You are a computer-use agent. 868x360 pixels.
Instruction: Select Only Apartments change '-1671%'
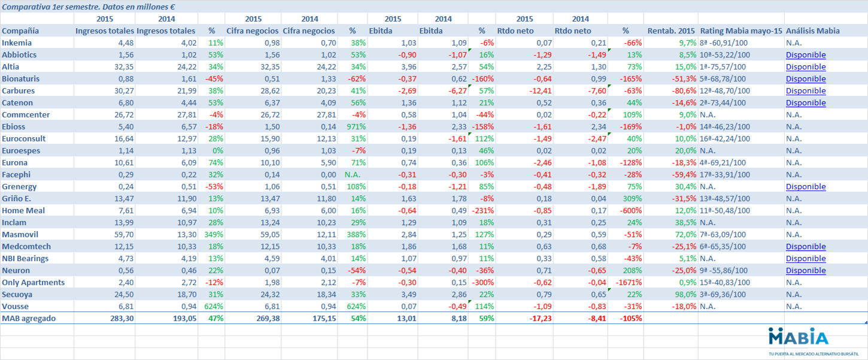629,282
